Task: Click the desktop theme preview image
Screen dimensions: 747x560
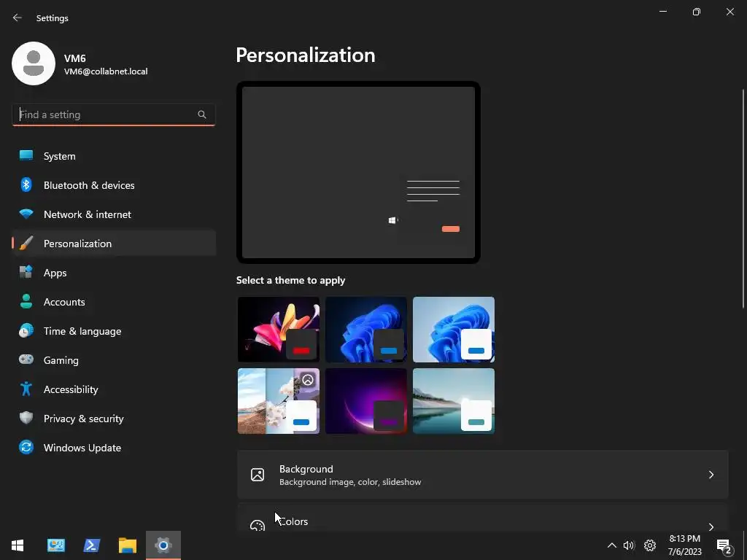Action: point(358,172)
